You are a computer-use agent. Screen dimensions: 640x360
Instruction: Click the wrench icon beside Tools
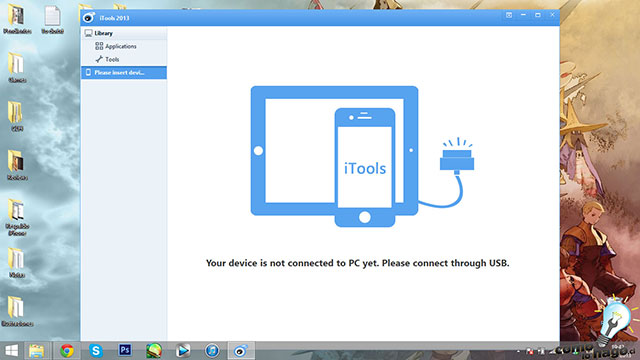pyautogui.click(x=99, y=60)
